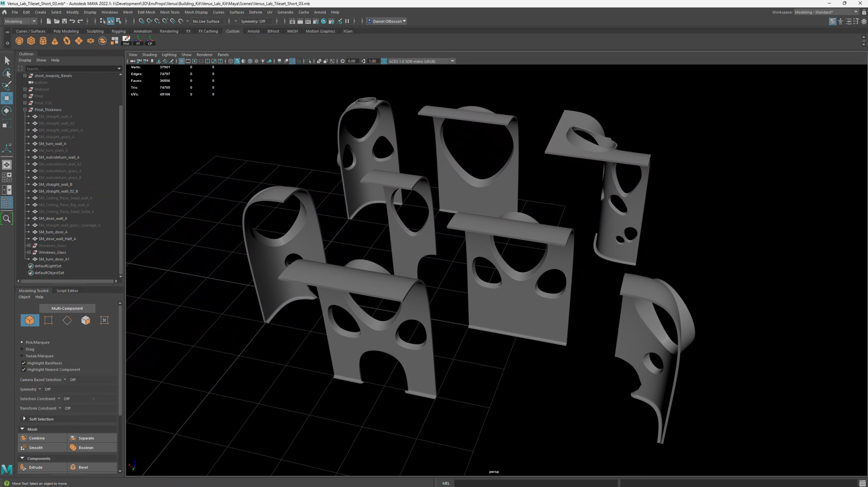Toggle Highlight Nearest Component checkbox
Viewport: 868px width, 487px height.
(23, 370)
